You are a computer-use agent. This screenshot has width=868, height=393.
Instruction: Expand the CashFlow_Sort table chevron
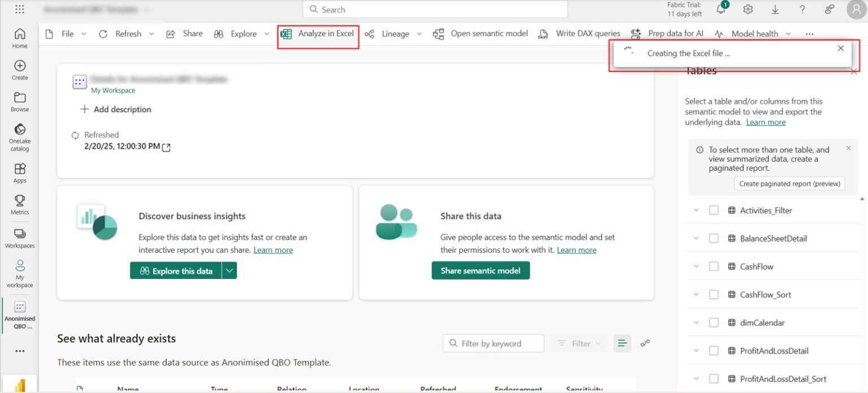click(696, 295)
